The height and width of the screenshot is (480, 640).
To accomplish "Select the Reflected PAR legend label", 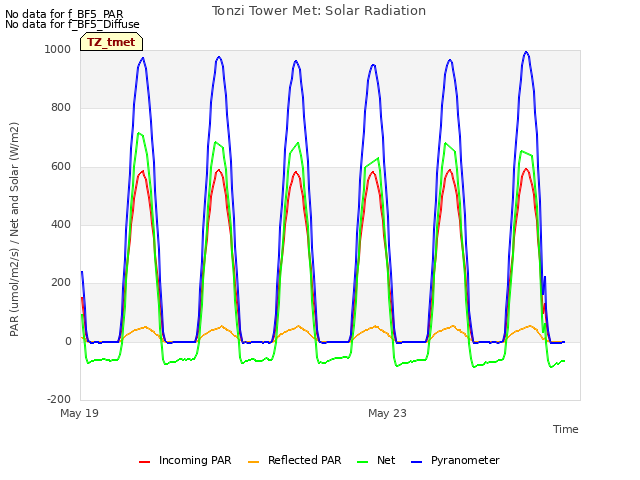I will pos(304,460).
